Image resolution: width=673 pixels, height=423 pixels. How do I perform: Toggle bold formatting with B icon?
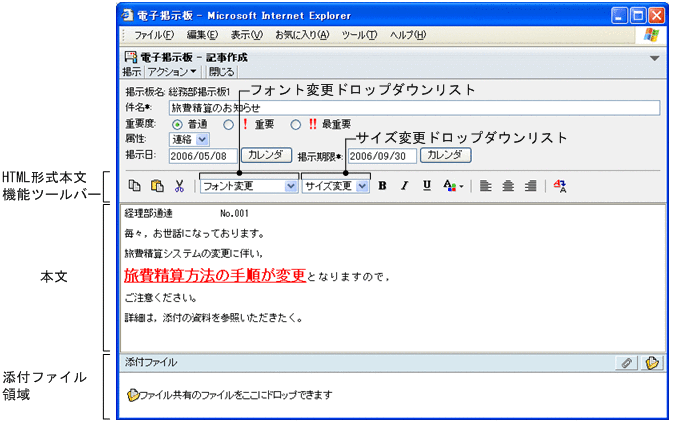[382, 186]
